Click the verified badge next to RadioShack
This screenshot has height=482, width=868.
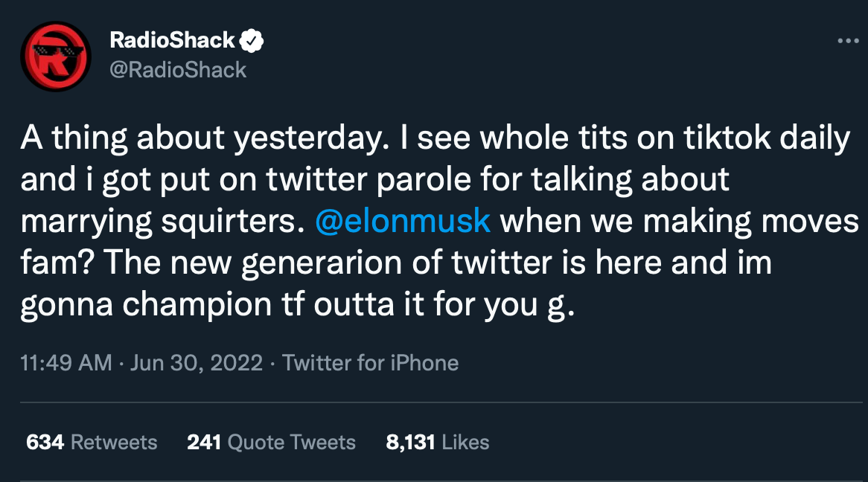click(x=252, y=41)
